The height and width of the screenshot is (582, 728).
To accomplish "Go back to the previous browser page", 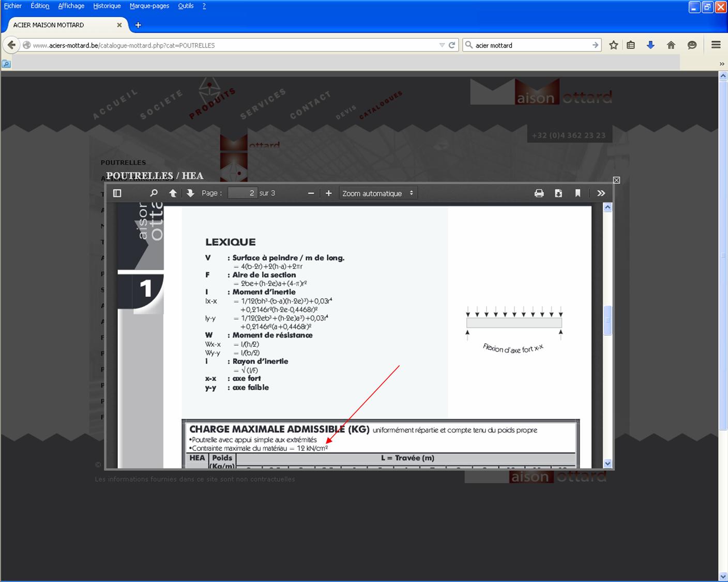I will click(11, 45).
